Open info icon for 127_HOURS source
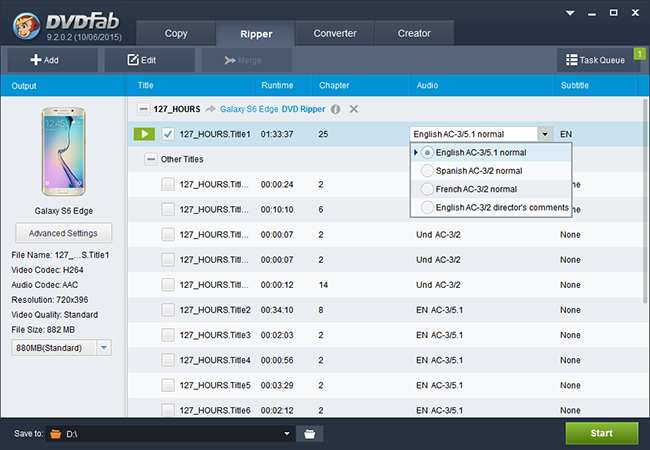This screenshot has height=450, width=650. 336,109
